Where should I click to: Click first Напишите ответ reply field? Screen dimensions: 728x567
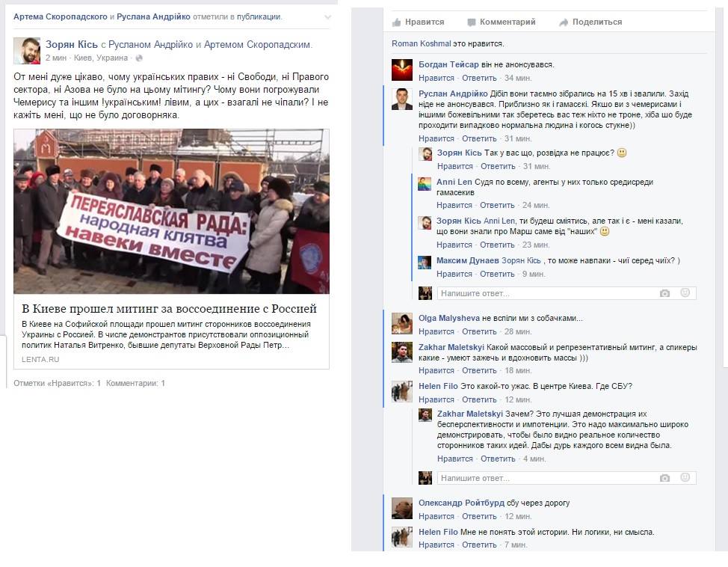pos(548,293)
